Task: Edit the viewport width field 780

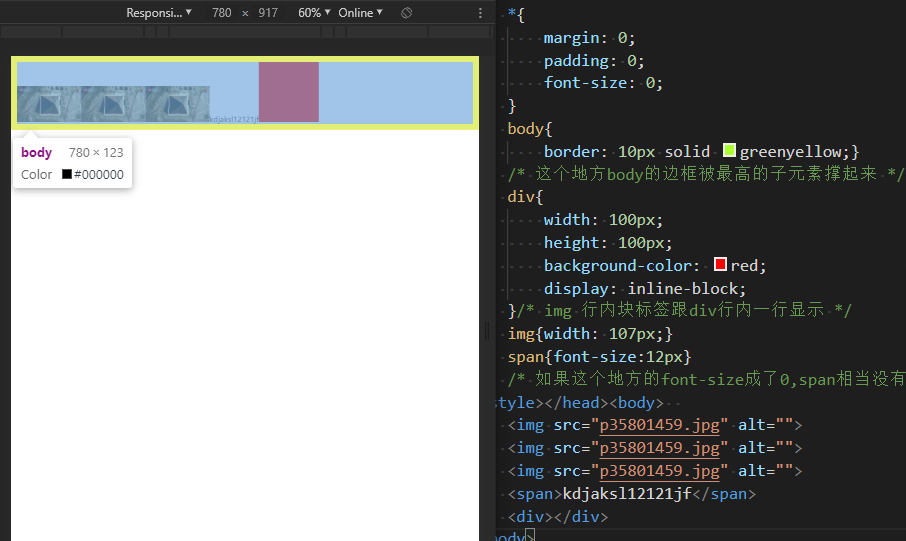Action: [x=221, y=13]
